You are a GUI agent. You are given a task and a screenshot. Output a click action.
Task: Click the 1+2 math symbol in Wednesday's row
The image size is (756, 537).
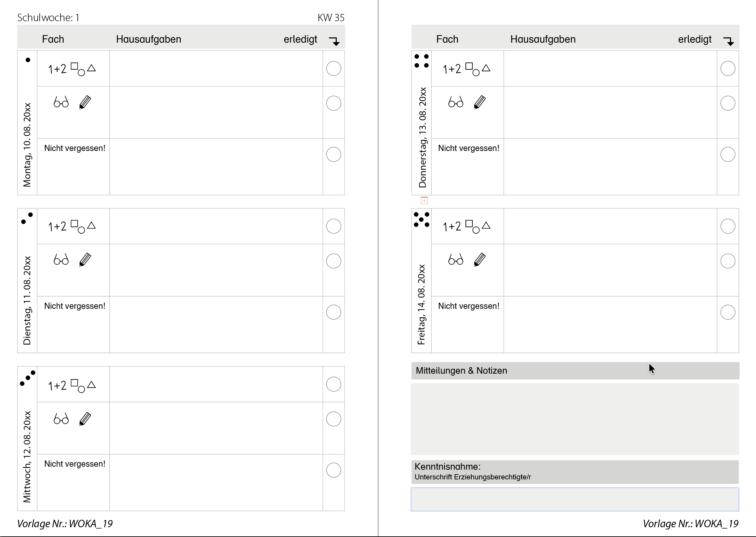[x=58, y=386]
